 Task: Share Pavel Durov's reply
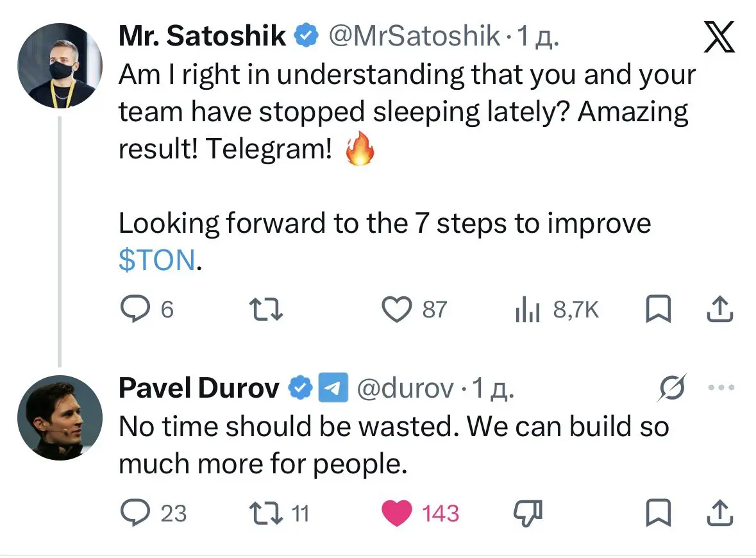(719, 513)
